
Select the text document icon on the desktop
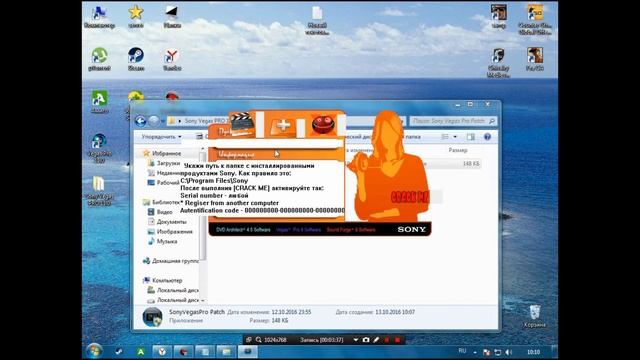tap(317, 20)
